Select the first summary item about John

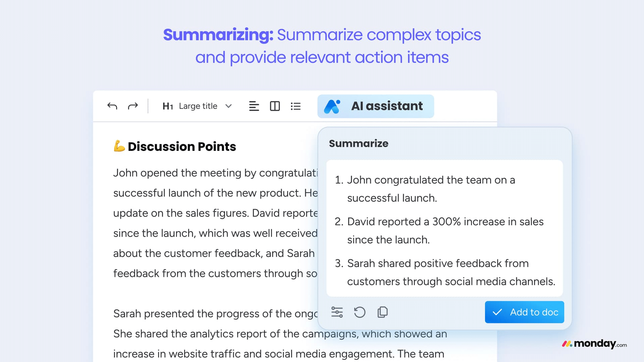point(425,189)
